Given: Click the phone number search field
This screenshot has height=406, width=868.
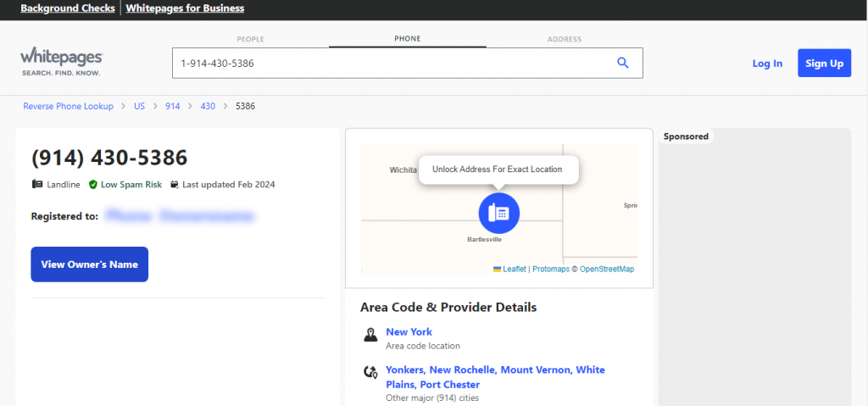Looking at the screenshot, I should pyautogui.click(x=390, y=64).
